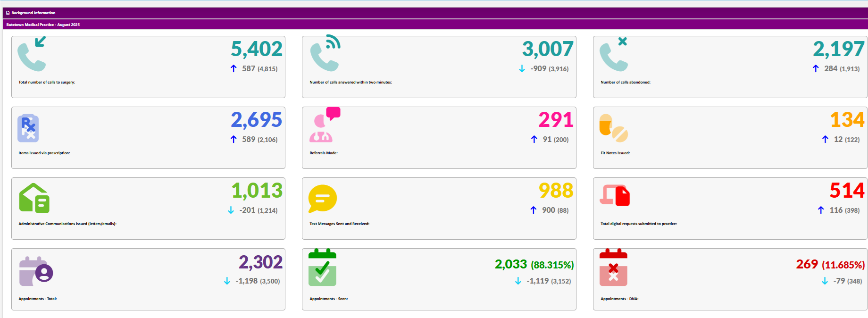Click the green appointments seen checkmark icon

click(322, 268)
